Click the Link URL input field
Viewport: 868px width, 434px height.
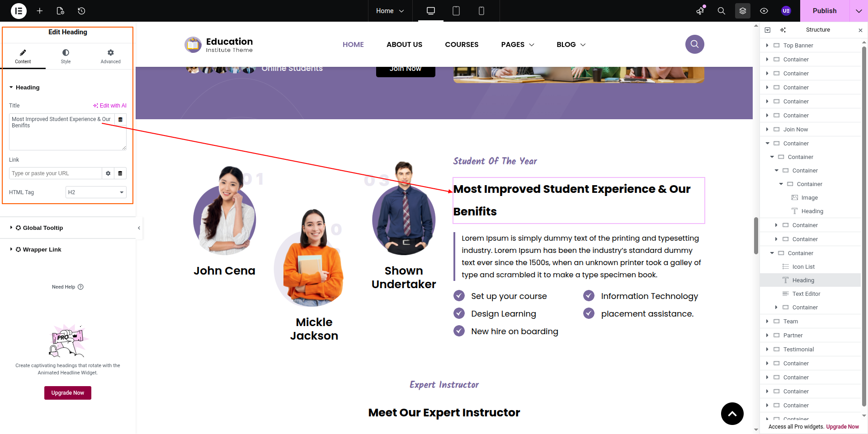click(55, 173)
